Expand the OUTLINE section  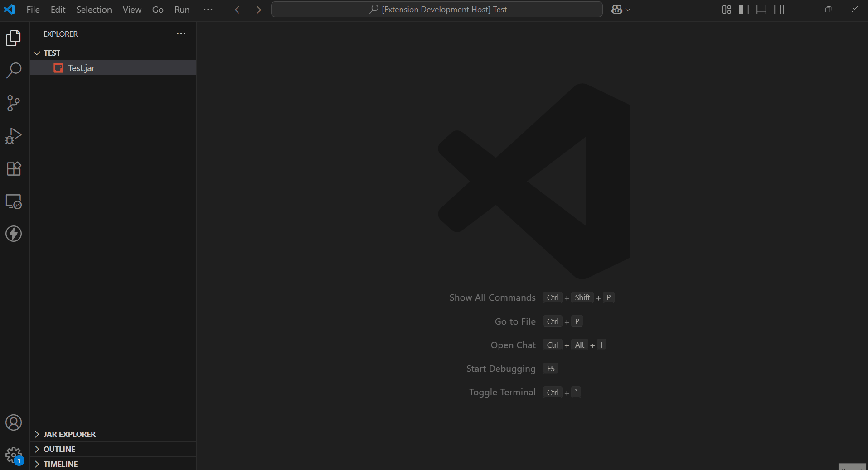click(x=113, y=449)
